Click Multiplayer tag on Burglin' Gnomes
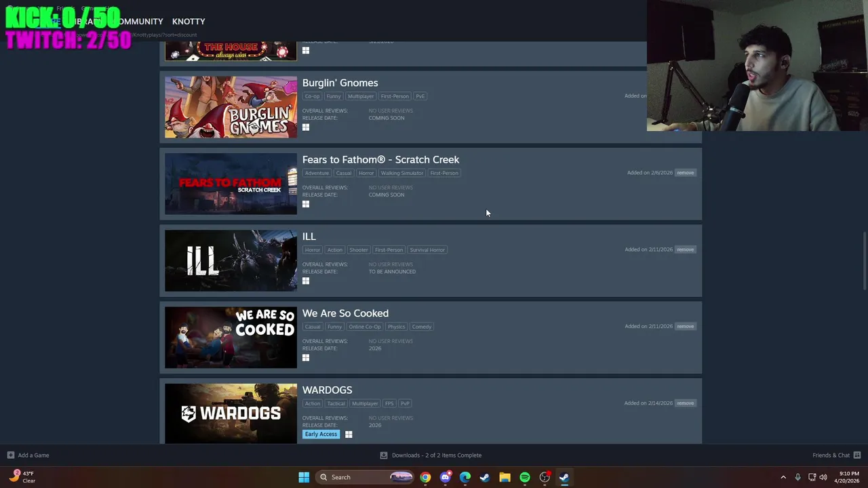Viewport: 868px width, 488px height. click(361, 96)
